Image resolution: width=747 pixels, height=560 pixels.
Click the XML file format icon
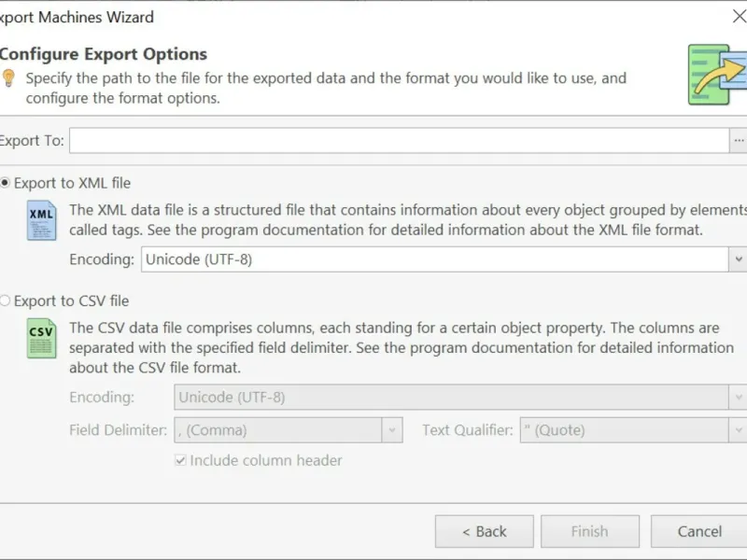[x=41, y=219]
